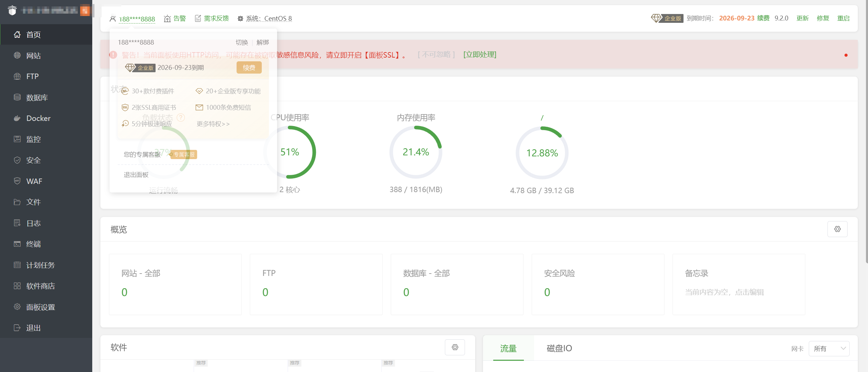The height and width of the screenshot is (372, 868).
Task: Click the panel logo shield icon
Action: click(x=12, y=11)
